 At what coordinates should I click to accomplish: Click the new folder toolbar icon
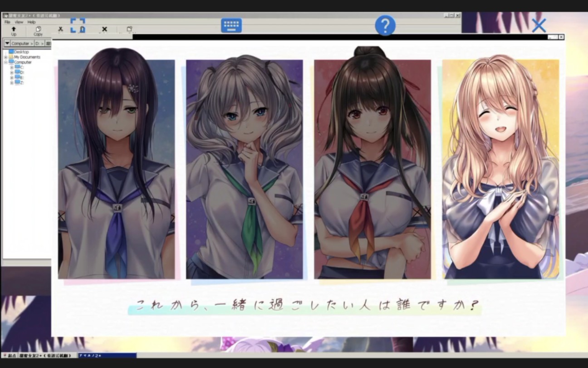pos(129,30)
